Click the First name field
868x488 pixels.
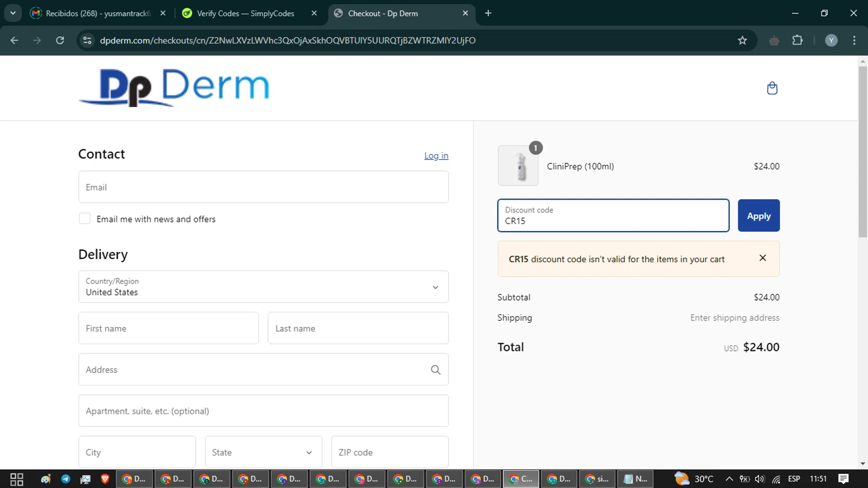[168, 328]
